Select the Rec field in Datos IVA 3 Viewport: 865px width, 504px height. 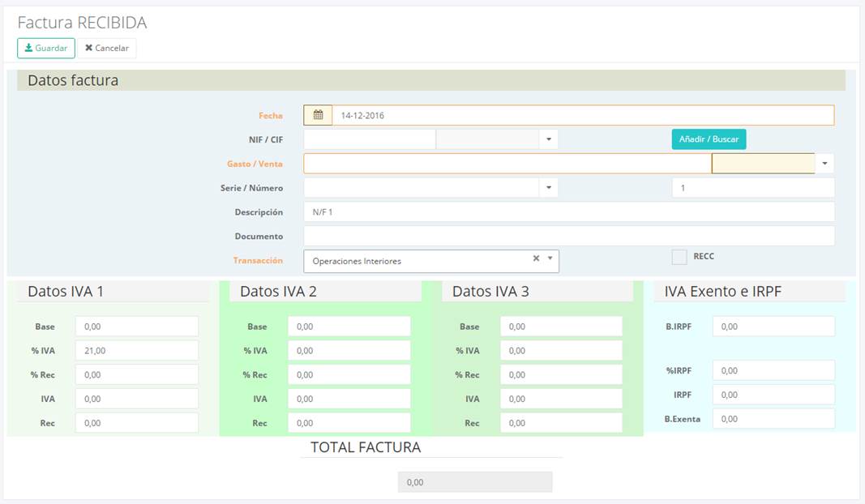[561, 422]
